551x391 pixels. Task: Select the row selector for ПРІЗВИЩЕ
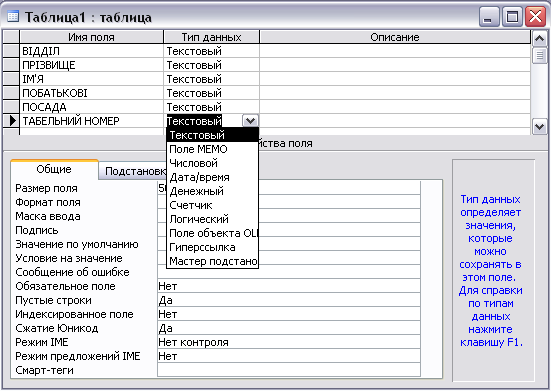(x=11, y=65)
